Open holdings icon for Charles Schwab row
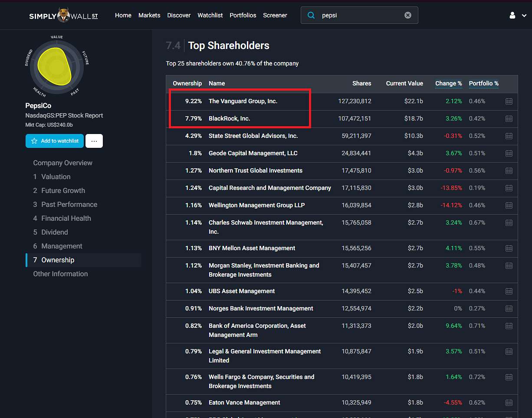 [509, 222]
